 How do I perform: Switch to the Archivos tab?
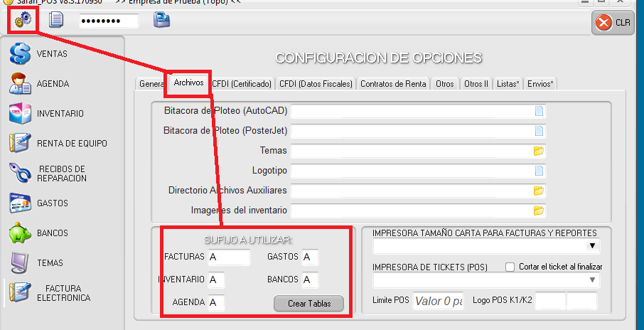pyautogui.click(x=188, y=82)
